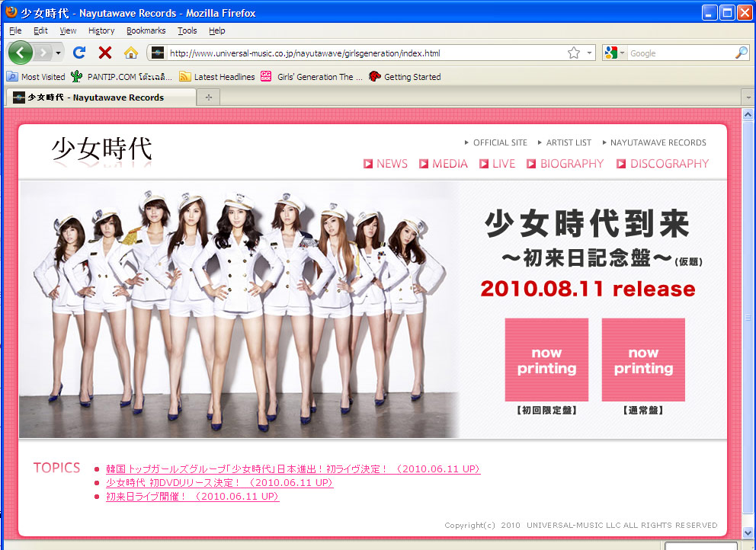Minimize the Firefox window

710,12
